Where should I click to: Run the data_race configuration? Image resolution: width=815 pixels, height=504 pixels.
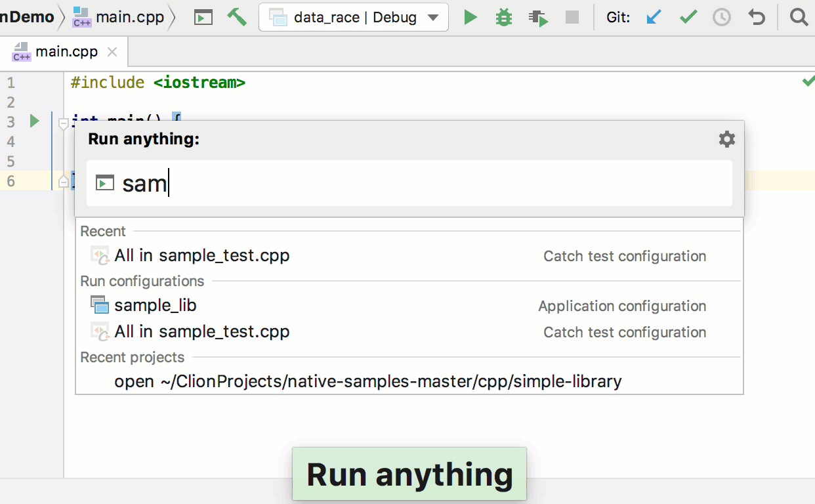click(470, 17)
